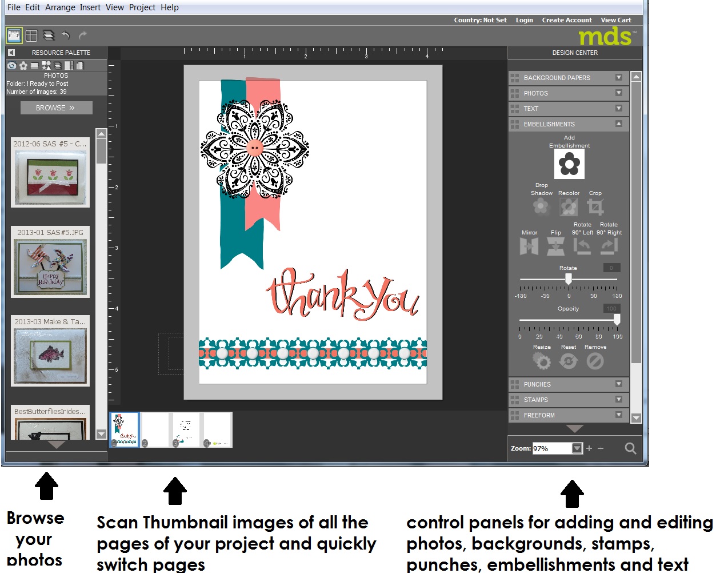Click the Undo arrow in the toolbar

(x=66, y=35)
